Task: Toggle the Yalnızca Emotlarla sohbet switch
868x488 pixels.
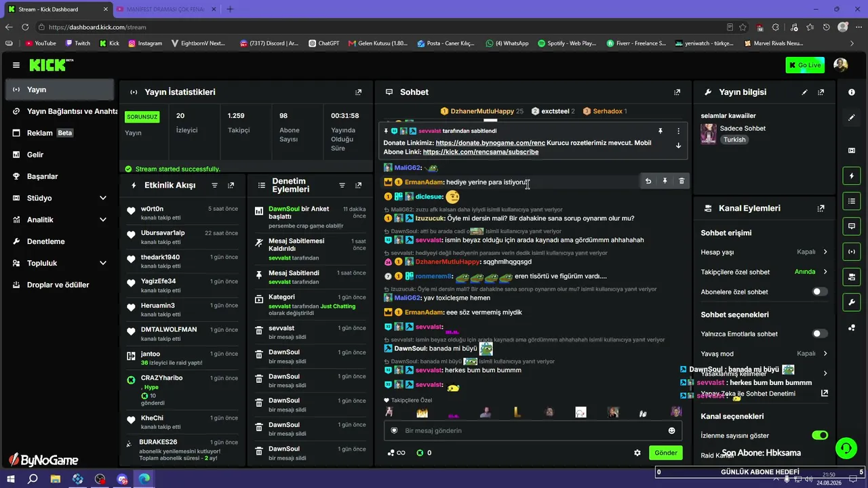Action: point(820,333)
